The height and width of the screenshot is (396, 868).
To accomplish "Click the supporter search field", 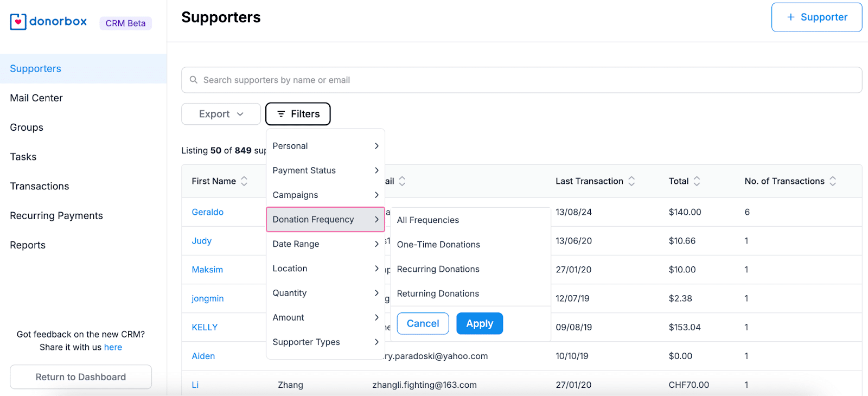I will (x=521, y=80).
